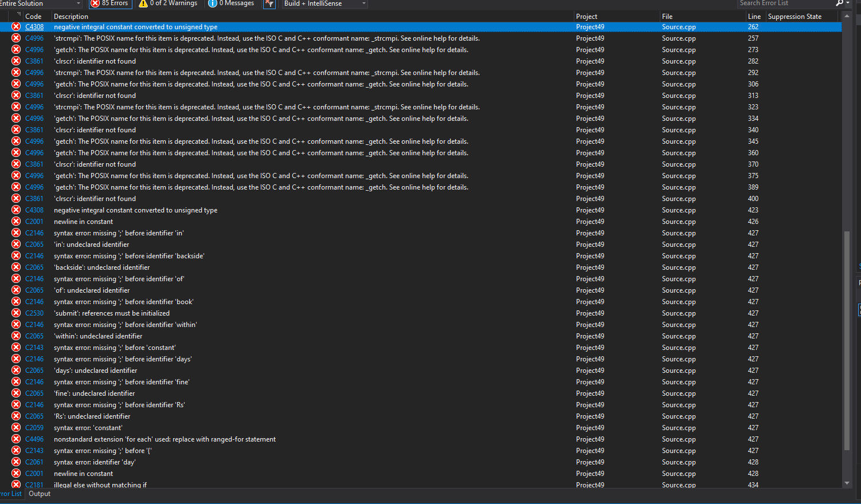Viewport: 861px width, 504px height.
Task: Toggle the 85 Errors filter button
Action: coord(110,3)
